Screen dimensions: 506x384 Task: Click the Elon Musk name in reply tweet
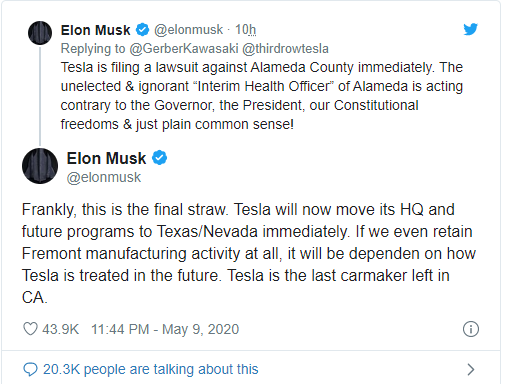[95, 30]
